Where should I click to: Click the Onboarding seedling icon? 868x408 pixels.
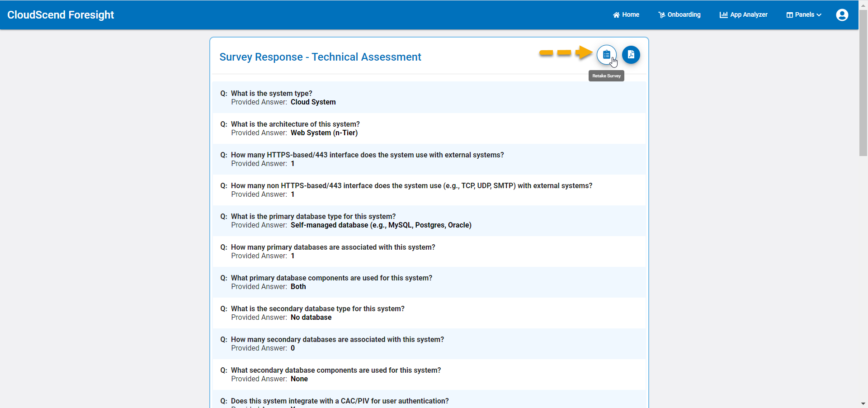[x=661, y=15]
